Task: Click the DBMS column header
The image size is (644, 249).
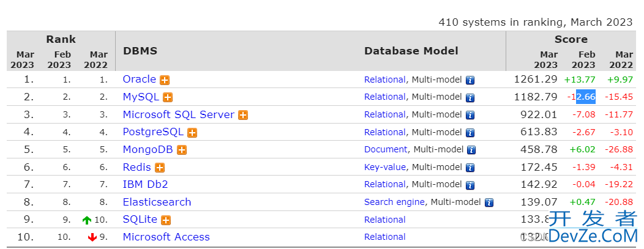Action: pos(140,51)
